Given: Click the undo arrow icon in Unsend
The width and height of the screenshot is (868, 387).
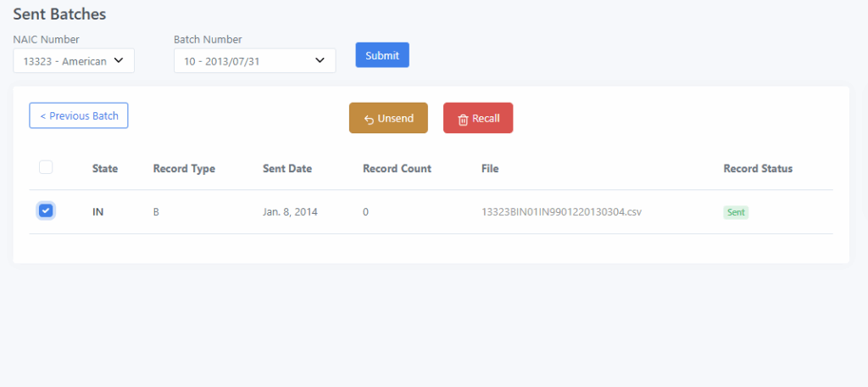Looking at the screenshot, I should click(x=370, y=119).
